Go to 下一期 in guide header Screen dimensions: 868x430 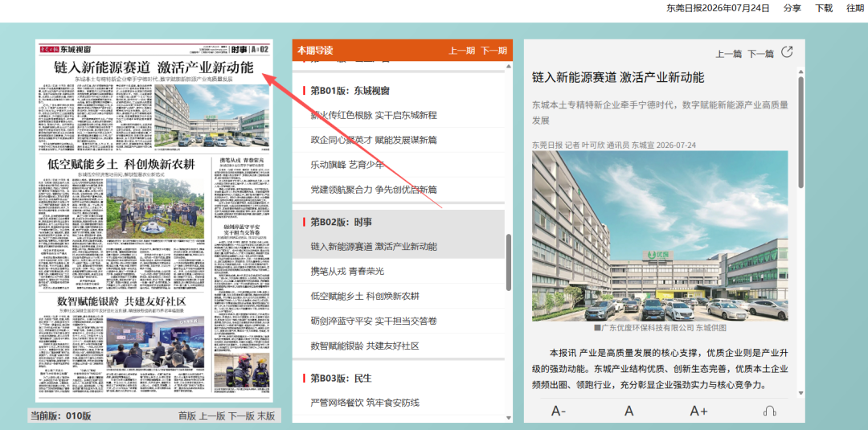pyautogui.click(x=493, y=51)
